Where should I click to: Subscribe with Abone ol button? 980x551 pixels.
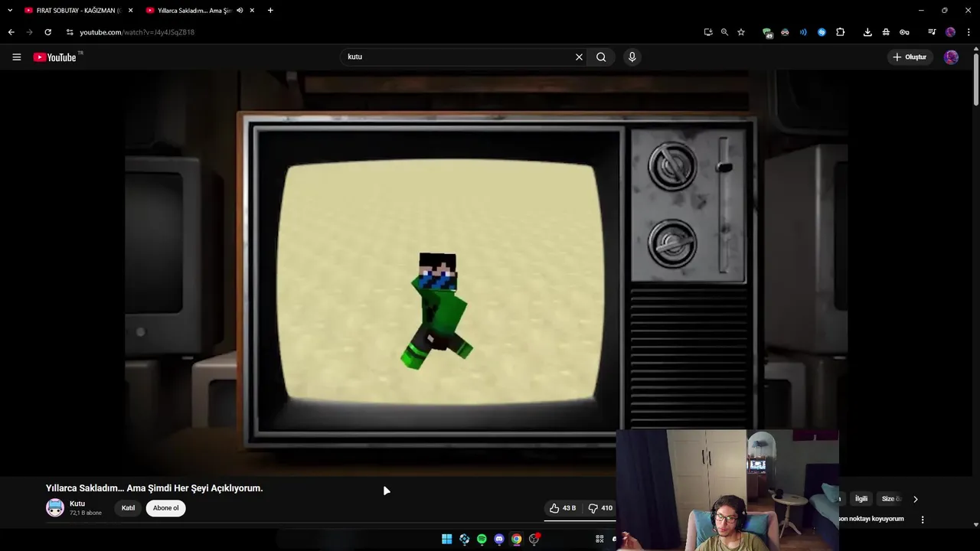tap(165, 508)
